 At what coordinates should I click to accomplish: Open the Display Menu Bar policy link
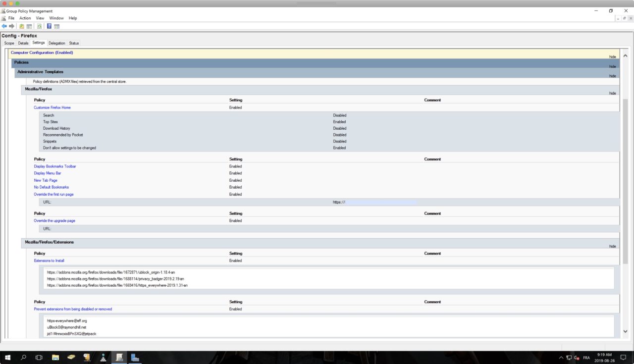point(48,173)
